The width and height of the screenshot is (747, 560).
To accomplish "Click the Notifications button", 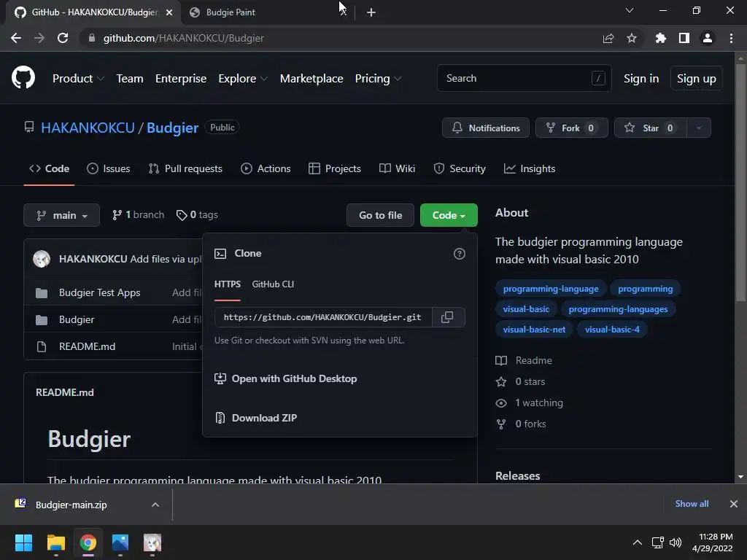I will 485,128.
